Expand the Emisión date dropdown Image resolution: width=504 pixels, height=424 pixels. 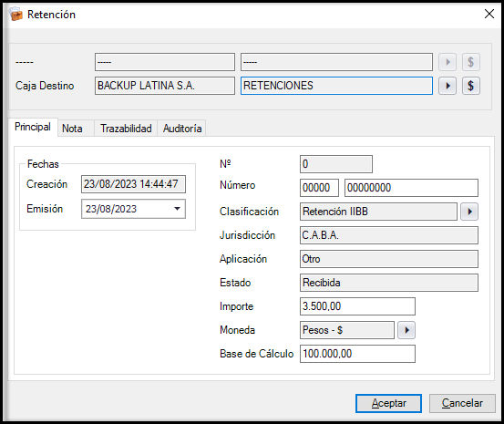coord(177,209)
